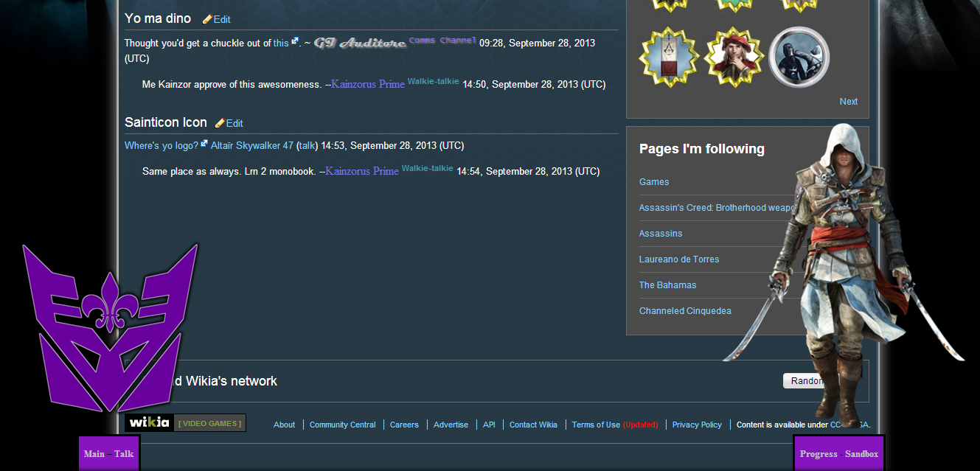The height and width of the screenshot is (471, 980).
Task: Open Channeled Cinquedea page
Action: pyautogui.click(x=685, y=311)
